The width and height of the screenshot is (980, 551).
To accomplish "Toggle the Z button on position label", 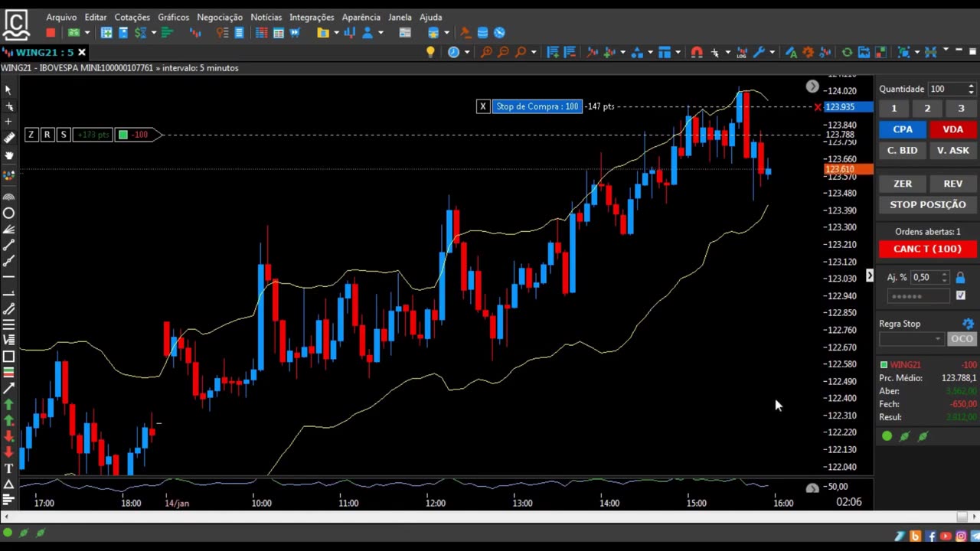I will point(31,135).
